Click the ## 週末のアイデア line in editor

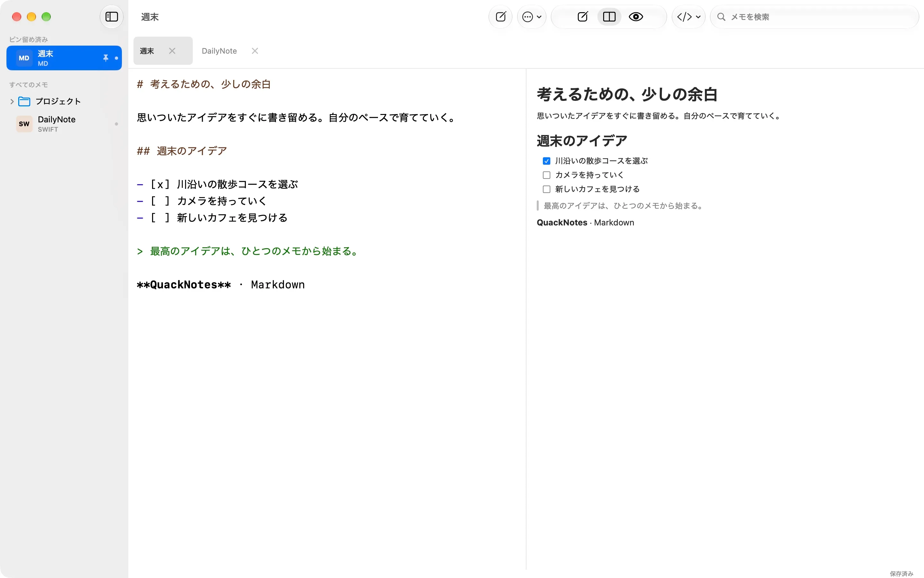[x=182, y=151]
